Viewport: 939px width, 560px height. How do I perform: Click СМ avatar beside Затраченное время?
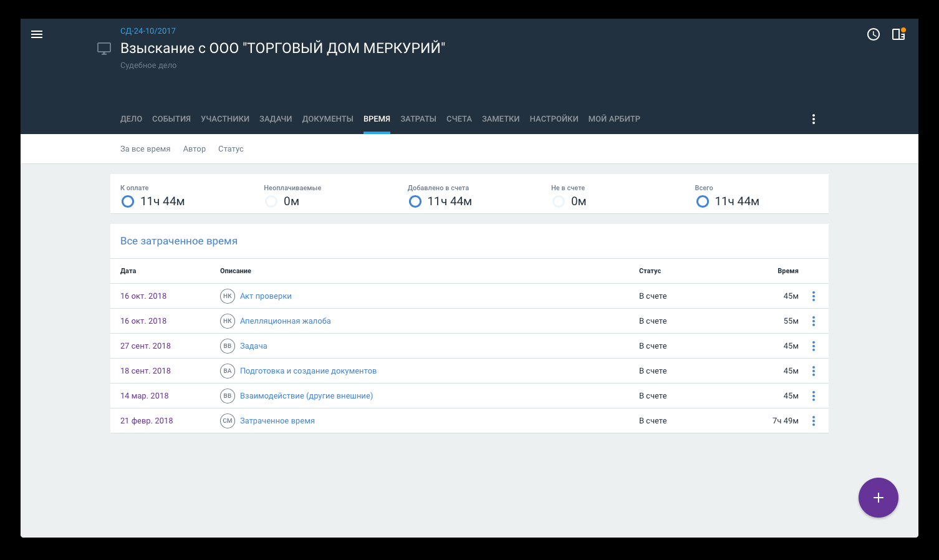coord(228,421)
